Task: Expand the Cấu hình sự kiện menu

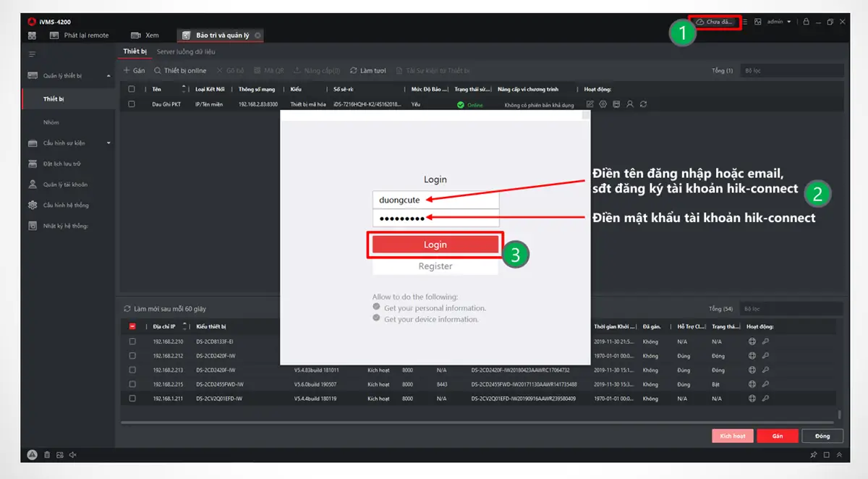Action: click(109, 143)
